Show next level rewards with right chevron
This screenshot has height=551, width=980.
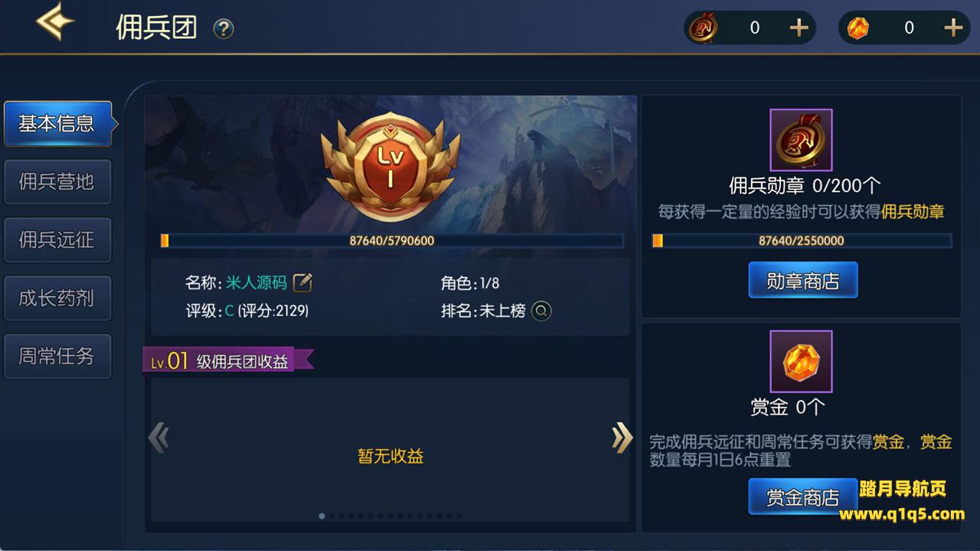[x=622, y=438]
